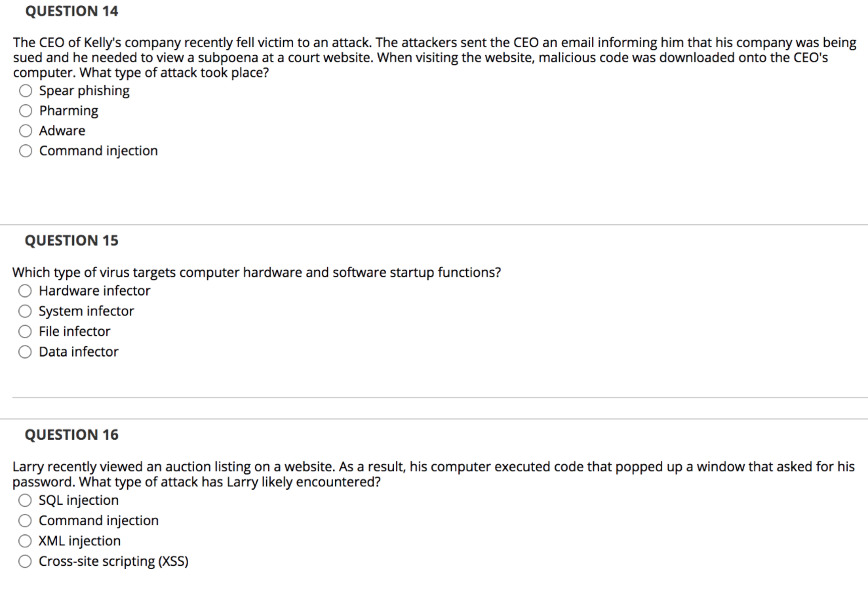The height and width of the screenshot is (590, 868).
Task: Select the Data infector answer option
Action: click(25, 351)
